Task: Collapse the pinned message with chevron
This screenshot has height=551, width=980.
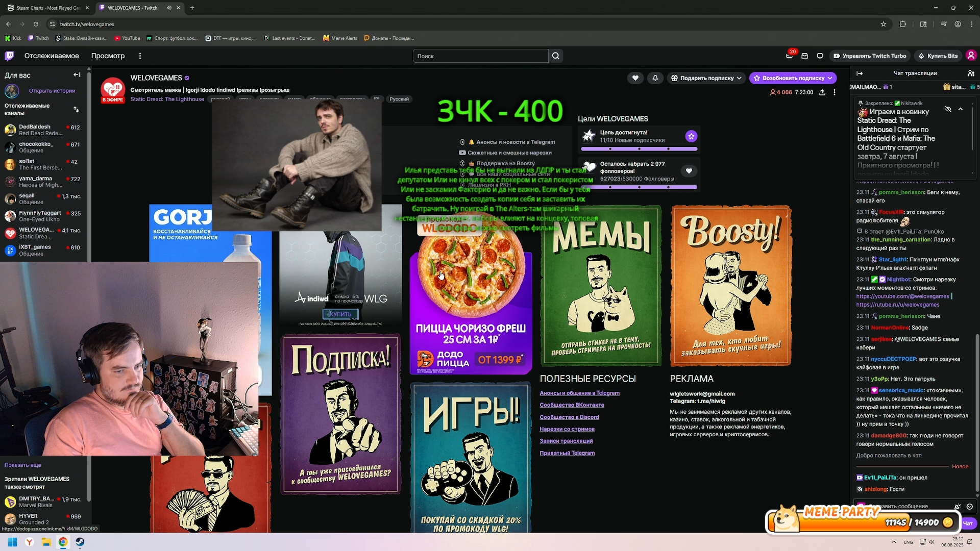Action: tap(960, 109)
